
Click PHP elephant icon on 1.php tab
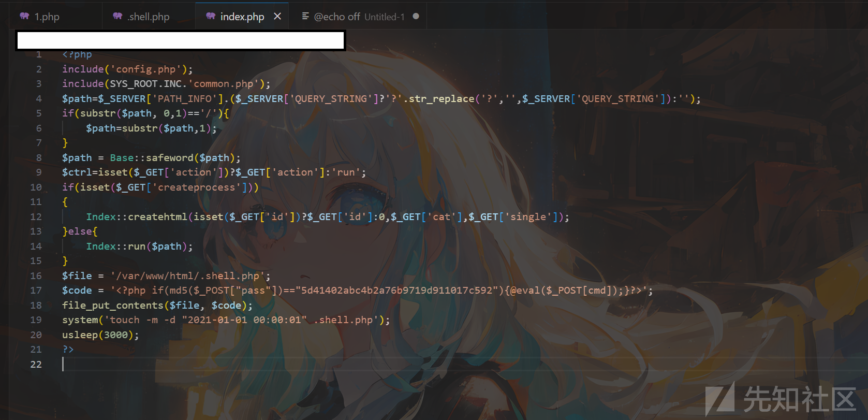(24, 17)
